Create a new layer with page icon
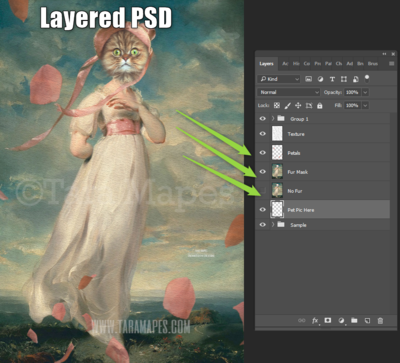The image size is (400, 363). pyautogui.click(x=367, y=321)
